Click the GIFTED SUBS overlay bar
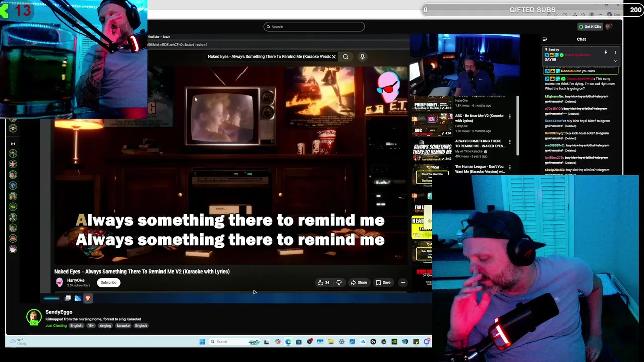The image size is (644, 362). coord(532,10)
